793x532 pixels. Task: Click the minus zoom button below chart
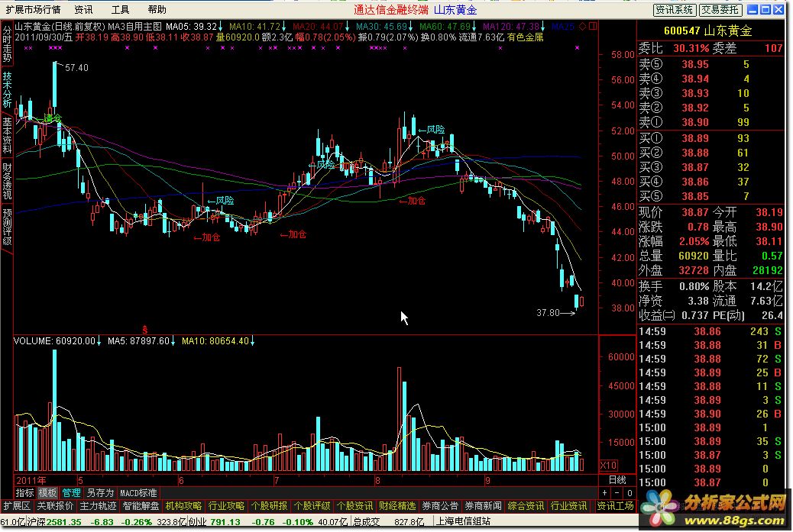(x=617, y=492)
